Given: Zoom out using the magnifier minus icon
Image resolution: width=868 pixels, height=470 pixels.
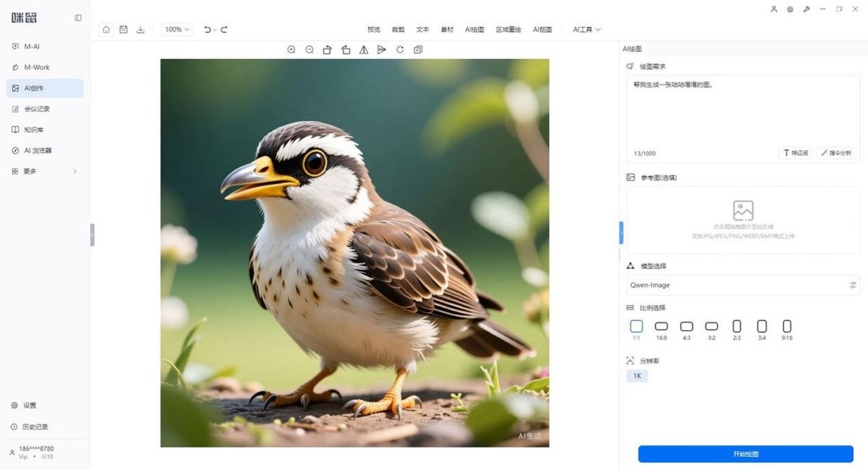Looking at the screenshot, I should 310,49.
